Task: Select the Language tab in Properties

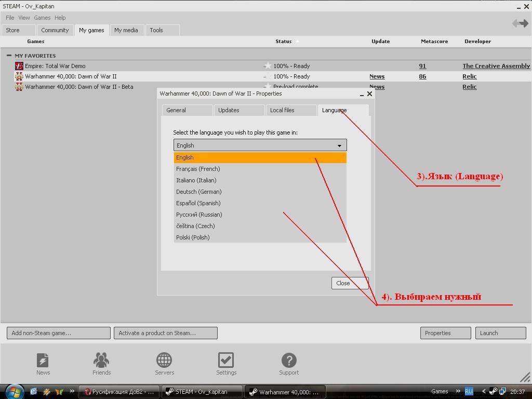Action: click(343, 110)
